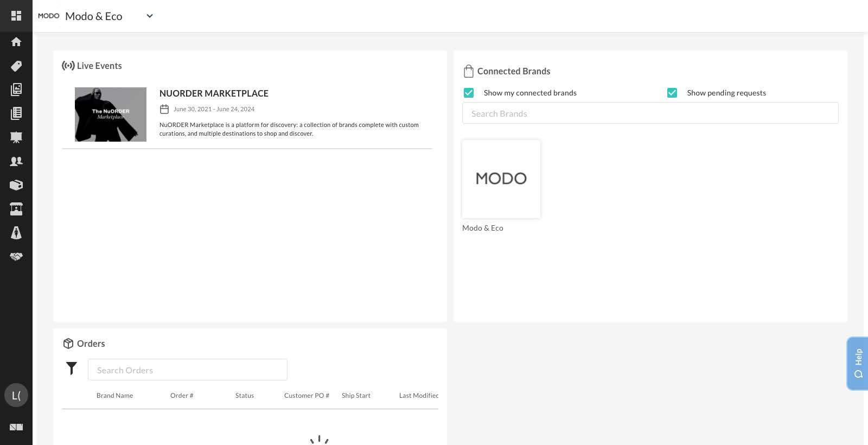
Task: Open the package box icon in sidebar
Action: [x=16, y=185]
